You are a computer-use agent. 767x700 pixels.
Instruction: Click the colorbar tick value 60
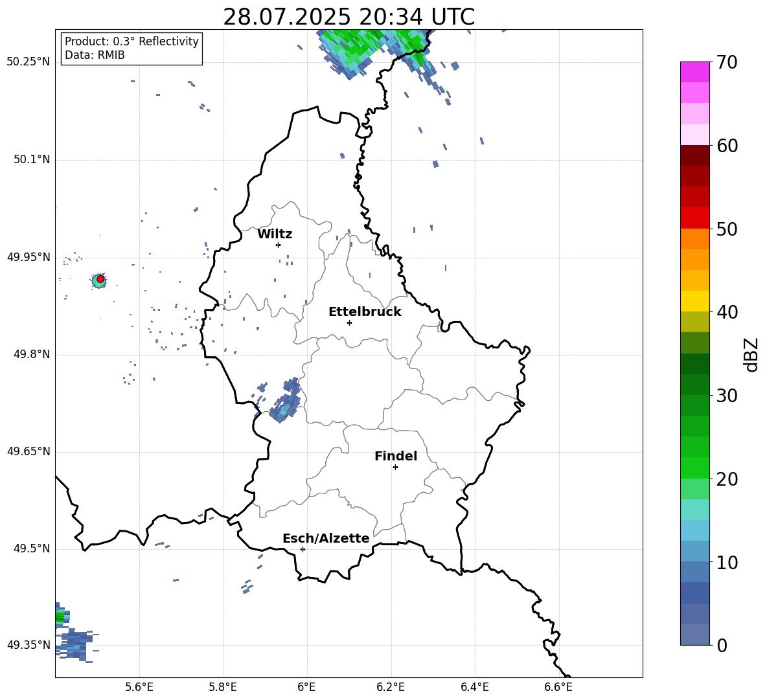(x=726, y=146)
